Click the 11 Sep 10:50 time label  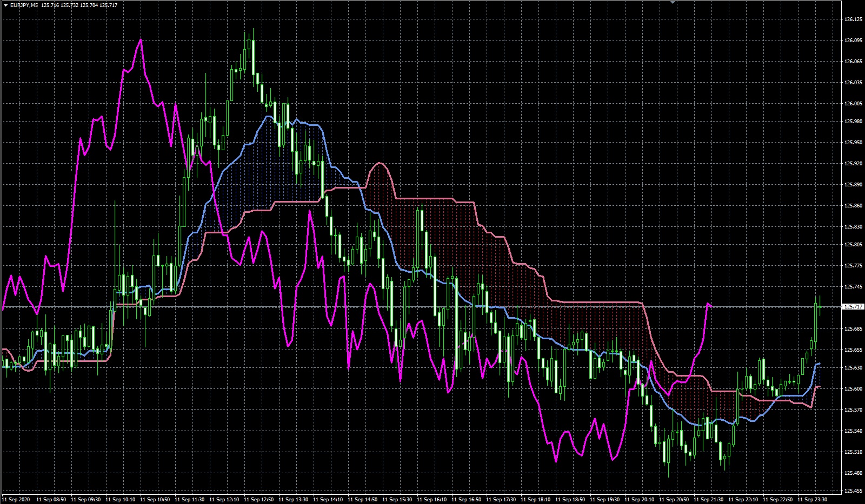(x=155, y=500)
